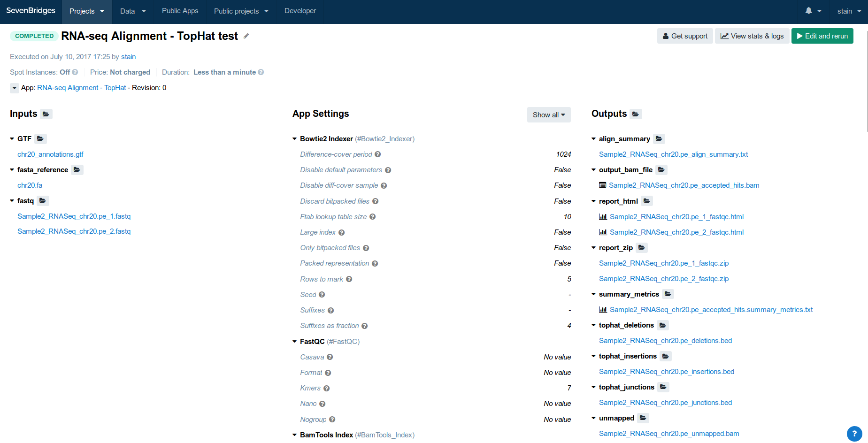This screenshot has width=868, height=443.
Task: Collapse Bowtie2 Indexer settings
Action: click(x=295, y=139)
